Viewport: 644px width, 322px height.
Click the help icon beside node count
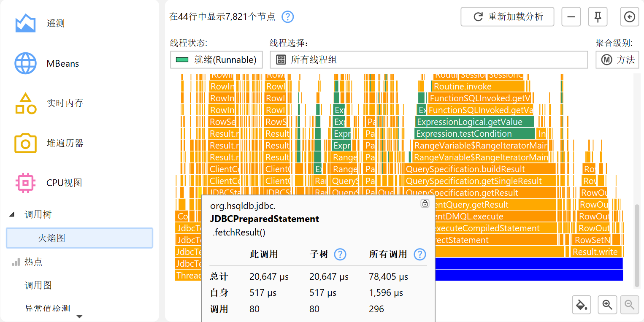pyautogui.click(x=287, y=17)
